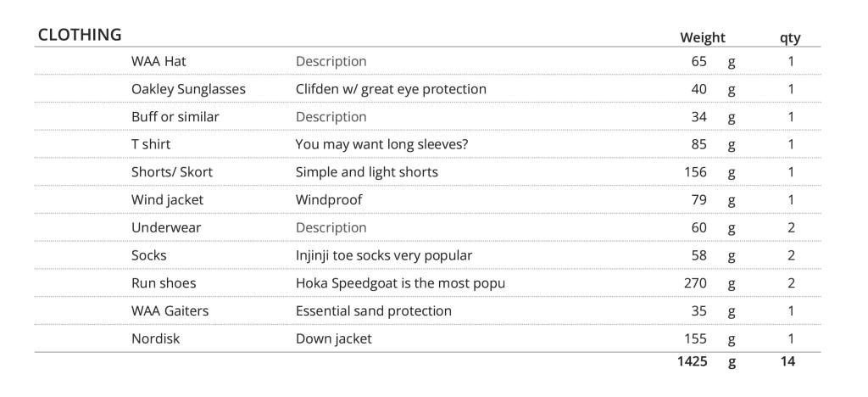Edit the Socks description about Injinji
The height and width of the screenshot is (397, 868).
(383, 255)
